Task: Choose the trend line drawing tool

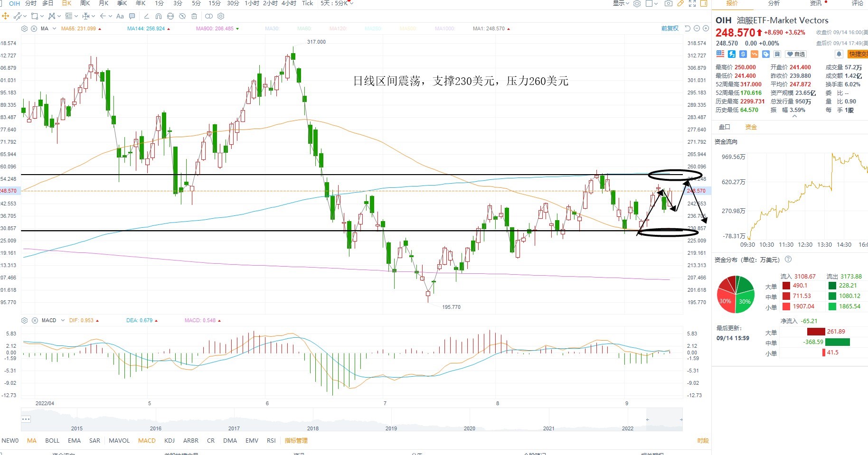Action: [18, 16]
